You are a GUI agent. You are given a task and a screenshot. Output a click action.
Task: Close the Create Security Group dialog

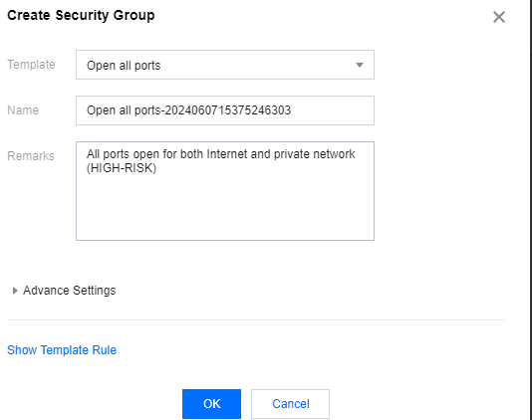(x=499, y=17)
